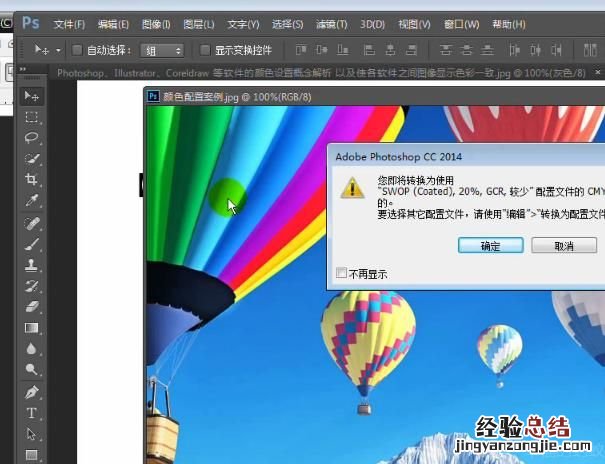Click the warning triangle icon in dialog
The height and width of the screenshot is (464, 605).
tap(352, 188)
